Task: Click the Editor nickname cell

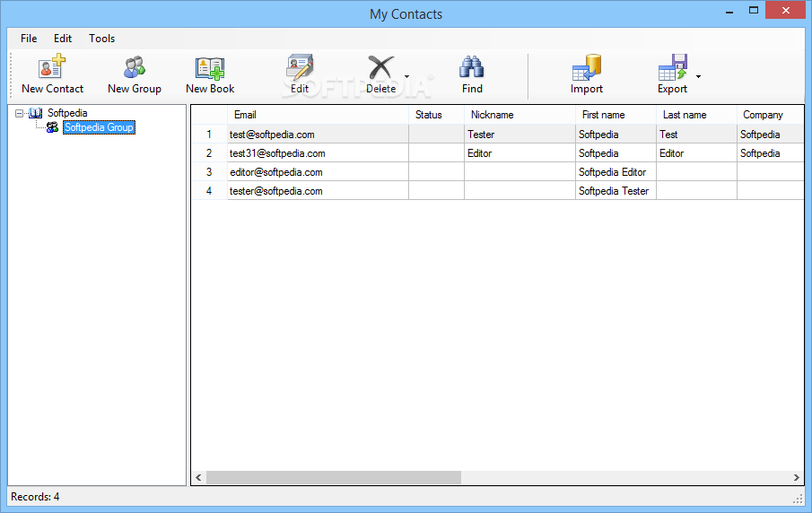Action: (x=520, y=153)
